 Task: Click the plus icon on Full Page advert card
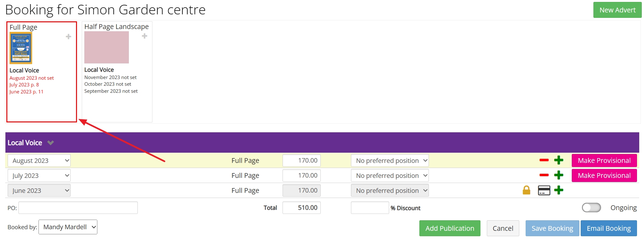pyautogui.click(x=68, y=37)
